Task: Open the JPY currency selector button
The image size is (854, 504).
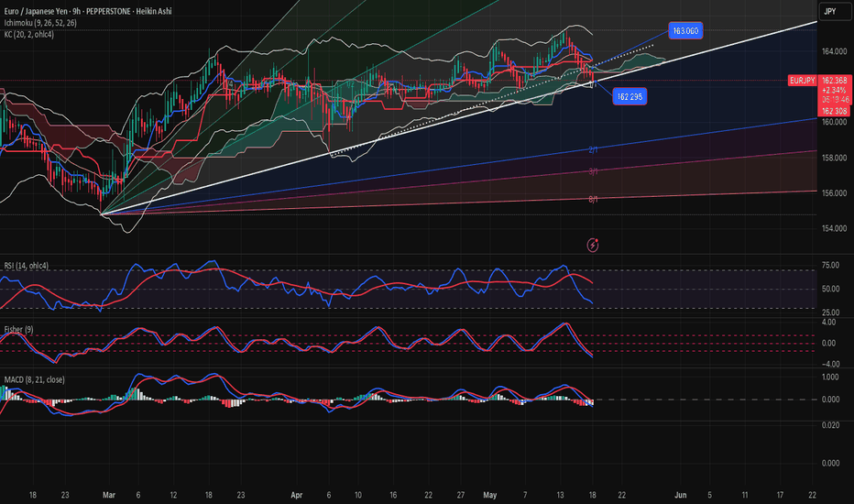Action: (x=834, y=11)
